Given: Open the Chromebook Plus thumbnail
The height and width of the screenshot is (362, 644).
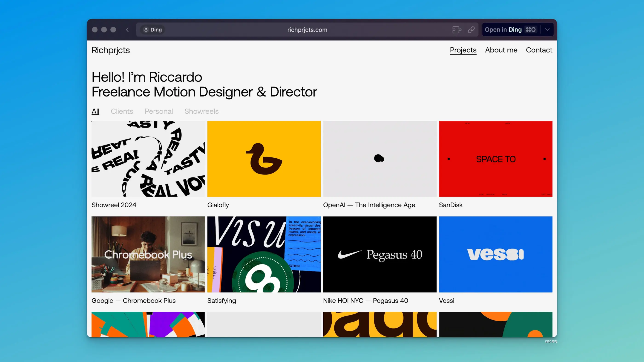Looking at the screenshot, I should [148, 254].
